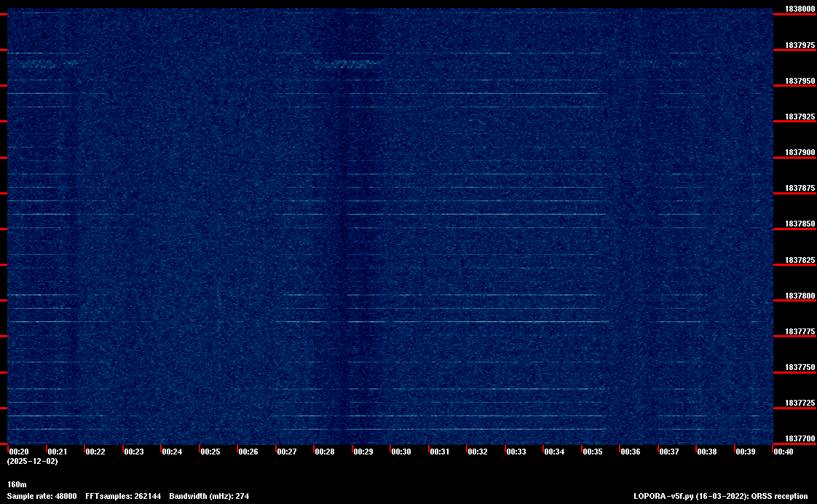Viewport: 817px width, 504px height.
Task: Pick the 00:39 time label
Action: point(745,452)
